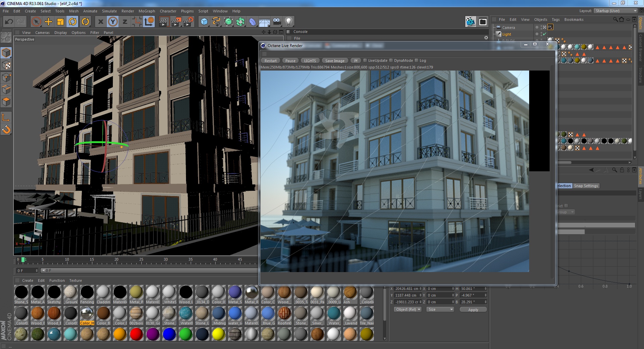Open the Layout dropdown showing Startup (User)
Image resolution: width=644 pixels, height=349 pixels.
pyautogui.click(x=615, y=11)
